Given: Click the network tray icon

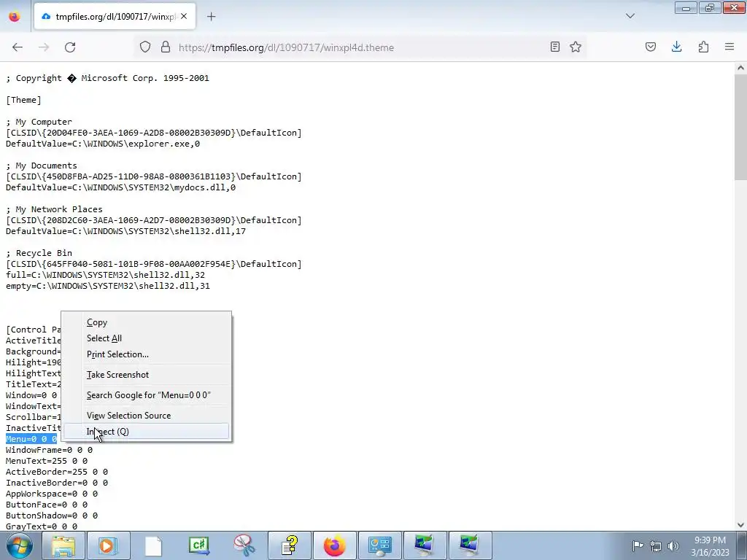Looking at the screenshot, I should click(x=656, y=546).
